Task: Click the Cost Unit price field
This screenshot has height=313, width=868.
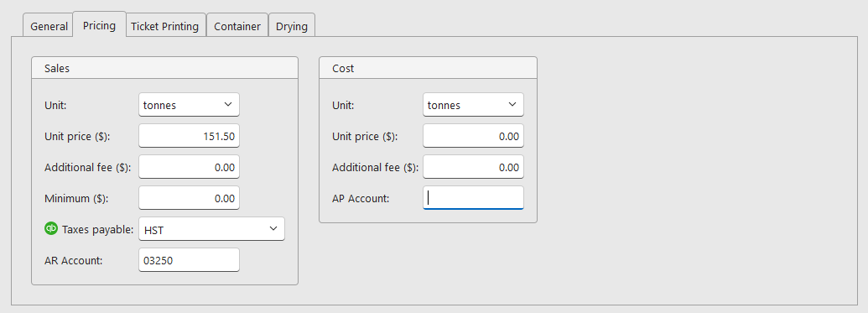Action: click(x=473, y=136)
